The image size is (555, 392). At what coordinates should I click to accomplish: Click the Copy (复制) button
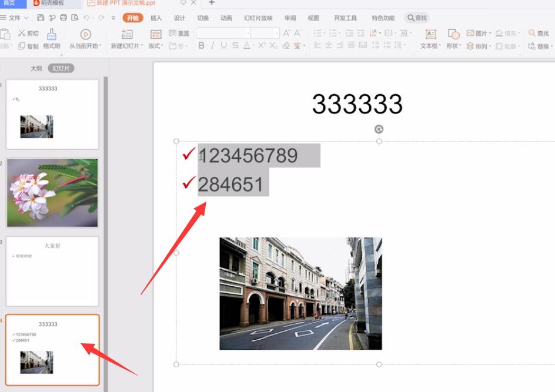click(x=28, y=46)
